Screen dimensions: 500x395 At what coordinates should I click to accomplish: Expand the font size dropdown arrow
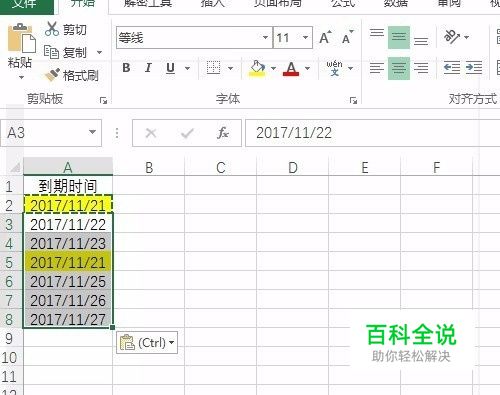tap(305, 37)
